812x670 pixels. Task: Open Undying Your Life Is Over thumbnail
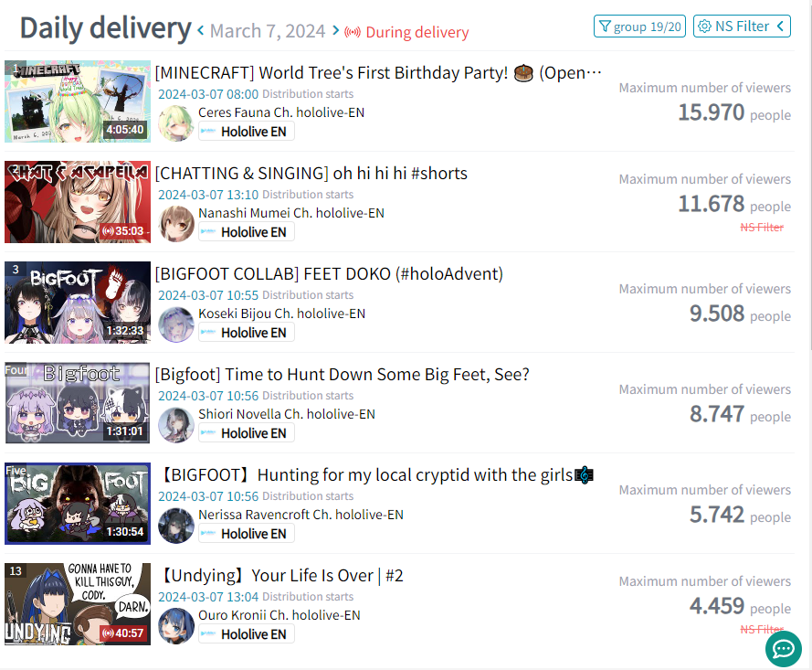(78, 604)
